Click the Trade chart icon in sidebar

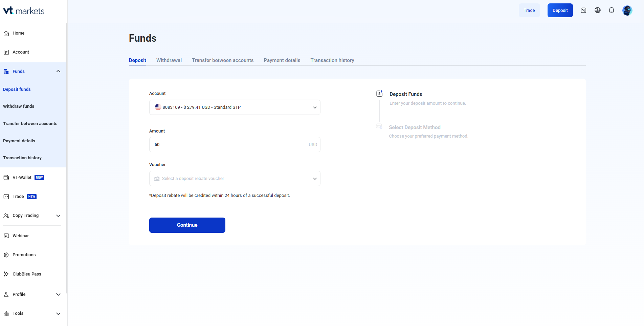(6, 197)
